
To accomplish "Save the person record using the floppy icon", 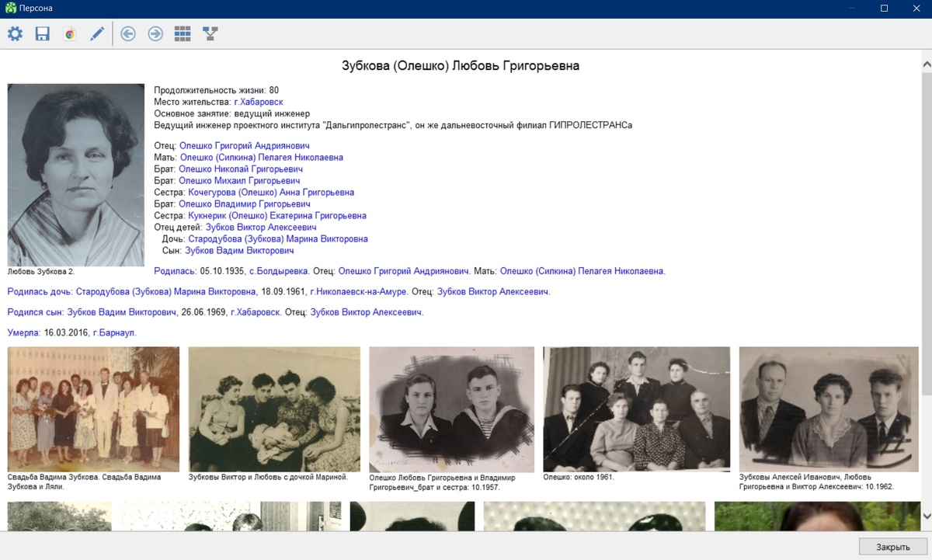I will coord(42,33).
